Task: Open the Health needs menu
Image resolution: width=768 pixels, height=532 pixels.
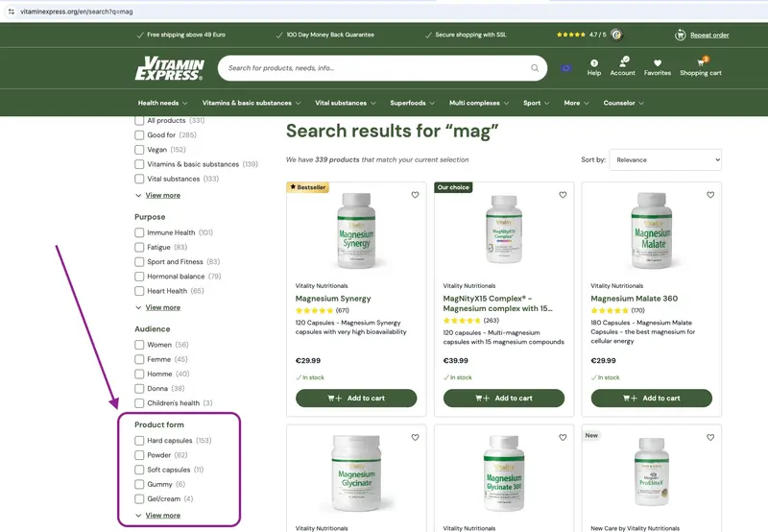Action: coord(162,103)
